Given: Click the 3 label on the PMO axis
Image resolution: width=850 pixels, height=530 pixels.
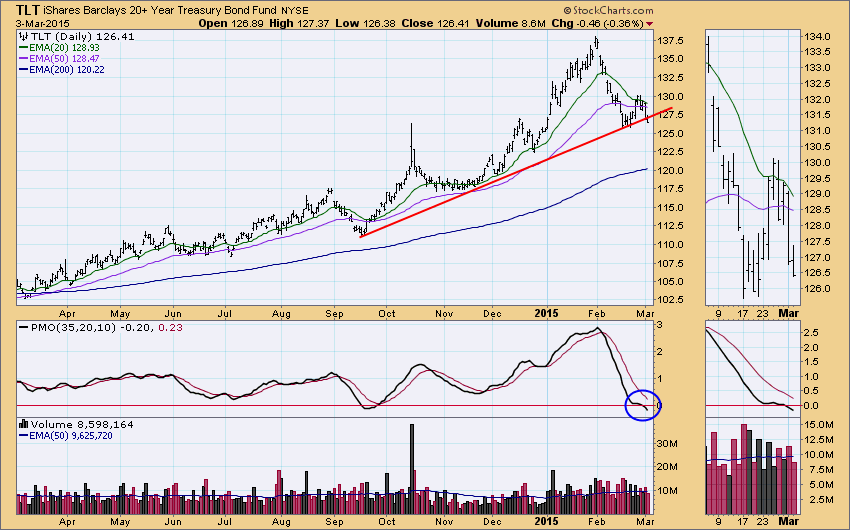Looking at the screenshot, I should pos(660,325).
